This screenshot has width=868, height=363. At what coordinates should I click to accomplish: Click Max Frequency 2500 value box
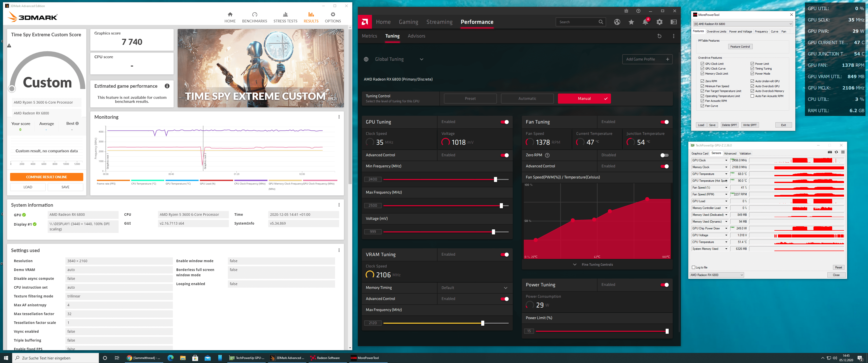coord(372,206)
